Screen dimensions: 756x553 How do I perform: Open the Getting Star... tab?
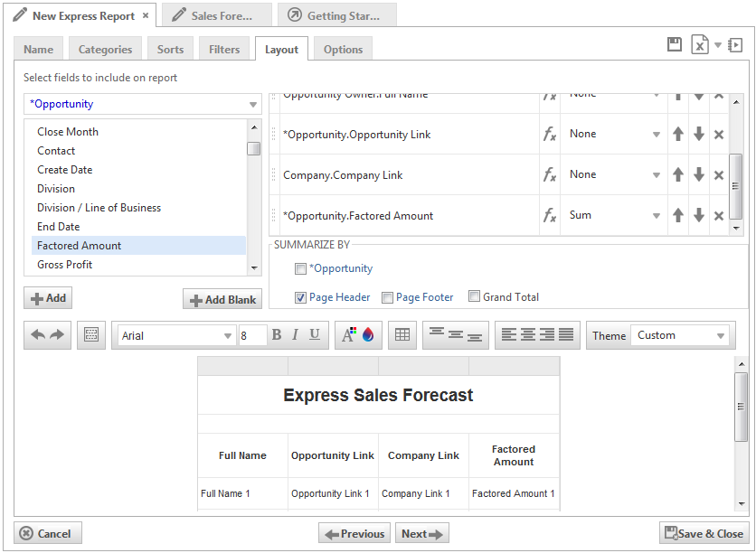(337, 15)
